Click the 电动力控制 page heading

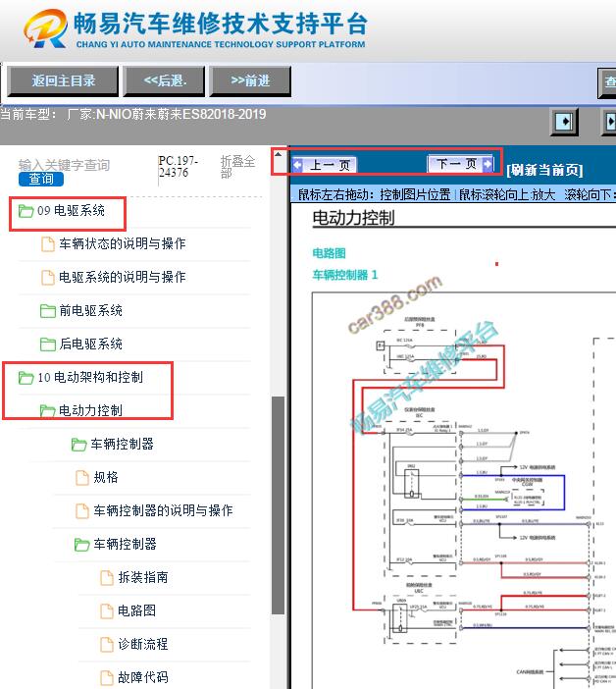353,218
